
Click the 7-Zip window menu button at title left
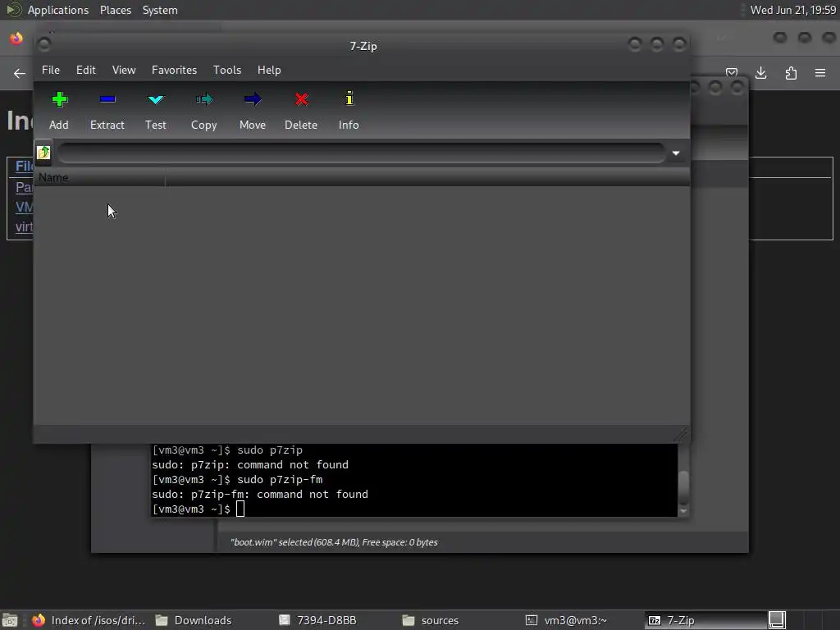tap(44, 44)
